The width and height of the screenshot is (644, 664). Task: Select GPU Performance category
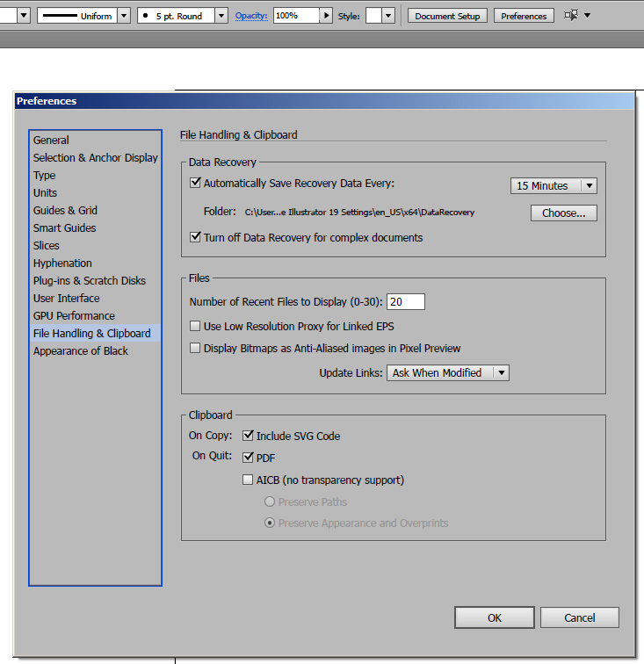coord(95,315)
